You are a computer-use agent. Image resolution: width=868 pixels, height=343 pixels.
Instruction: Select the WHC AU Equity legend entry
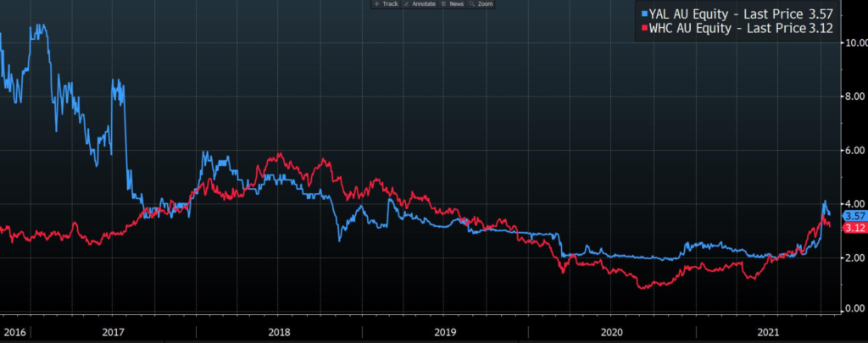pos(737,28)
